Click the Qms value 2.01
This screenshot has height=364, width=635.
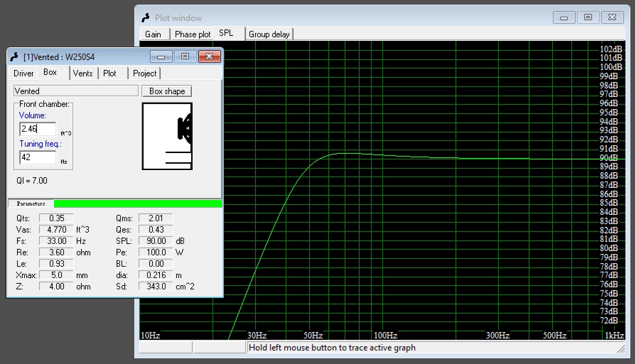click(x=156, y=218)
